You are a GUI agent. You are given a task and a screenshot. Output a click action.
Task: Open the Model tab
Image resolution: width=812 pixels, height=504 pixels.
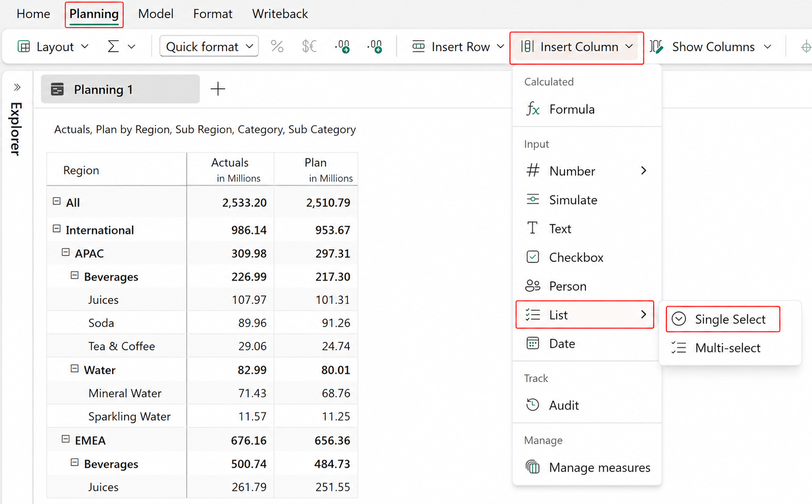click(156, 14)
